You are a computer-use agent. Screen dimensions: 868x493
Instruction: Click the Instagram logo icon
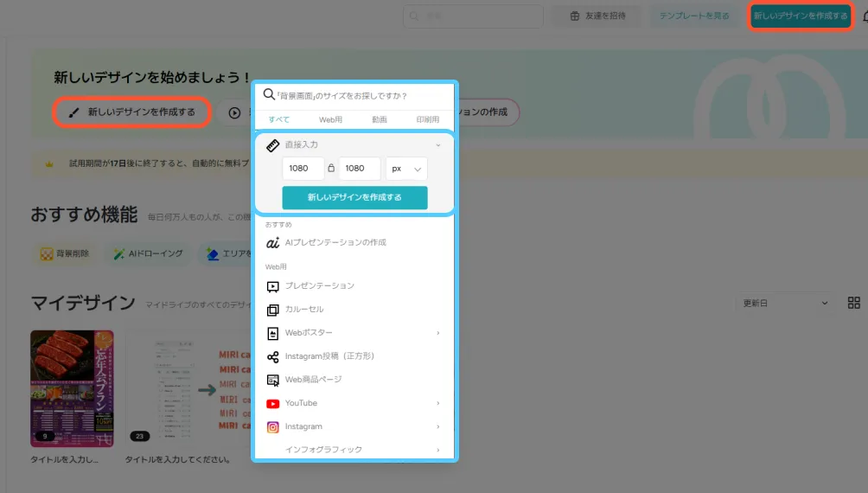pyautogui.click(x=272, y=426)
